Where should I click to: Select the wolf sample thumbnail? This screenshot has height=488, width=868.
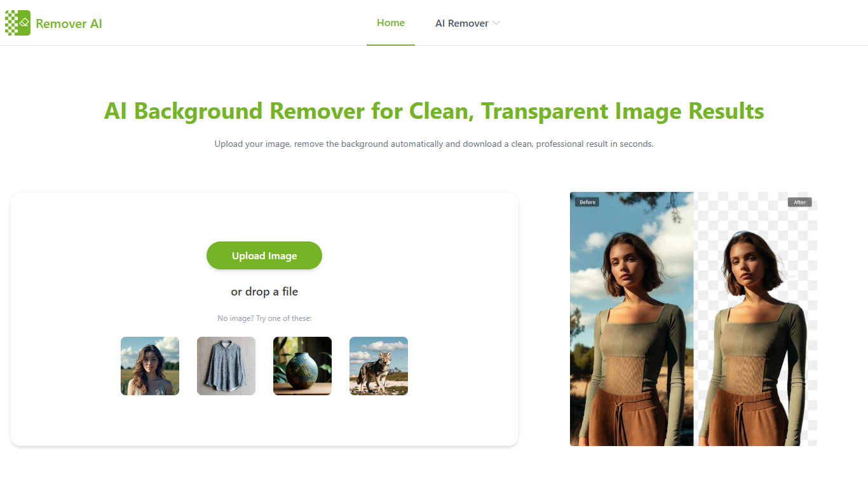378,366
